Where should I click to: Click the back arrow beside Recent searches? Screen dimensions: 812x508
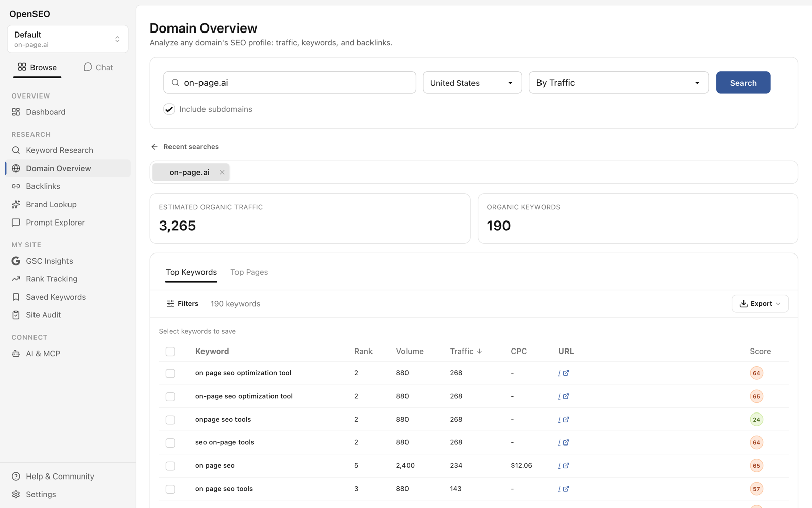154,147
